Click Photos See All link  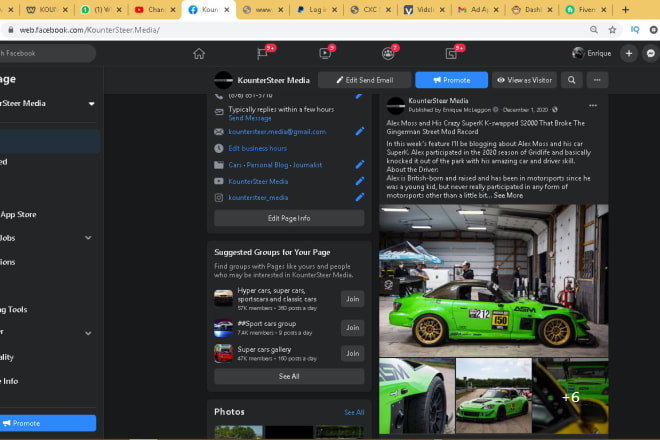click(x=354, y=412)
